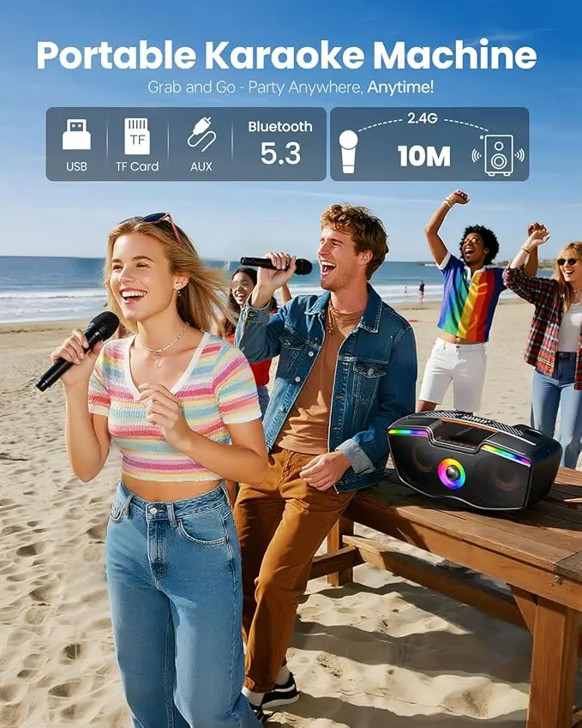Viewport: 582px width, 728px height.
Task: Click the speaker icon with sound waves
Action: (x=499, y=155)
